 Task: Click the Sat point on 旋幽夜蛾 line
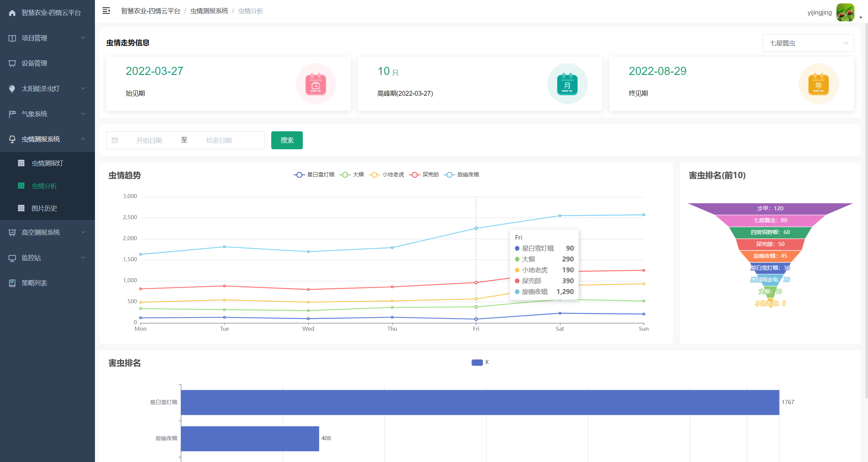click(x=560, y=216)
